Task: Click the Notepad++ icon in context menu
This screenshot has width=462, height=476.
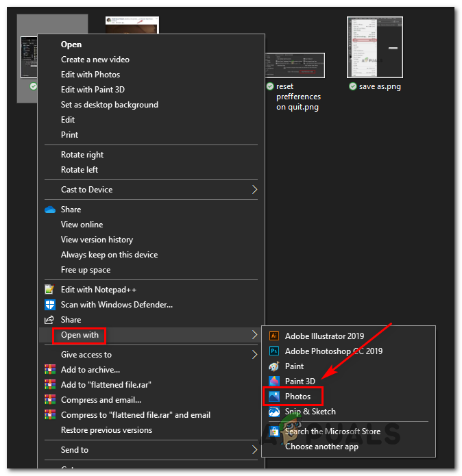Action: coord(49,289)
